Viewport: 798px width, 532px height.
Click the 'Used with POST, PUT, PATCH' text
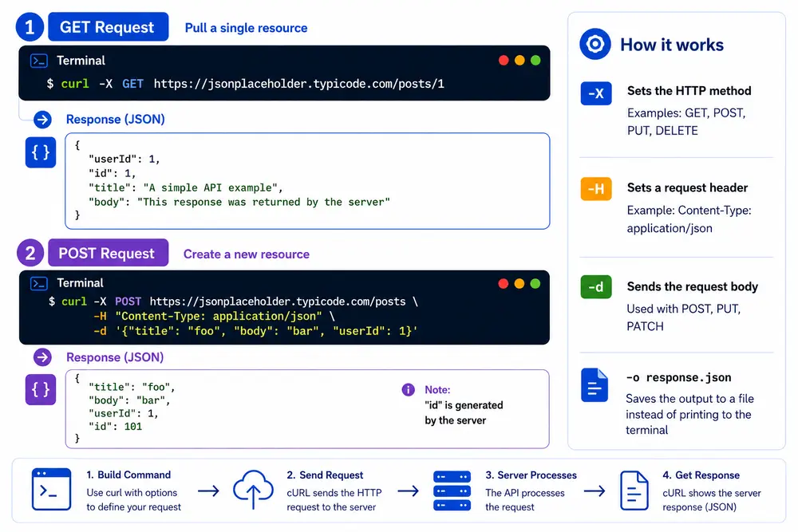(x=684, y=318)
